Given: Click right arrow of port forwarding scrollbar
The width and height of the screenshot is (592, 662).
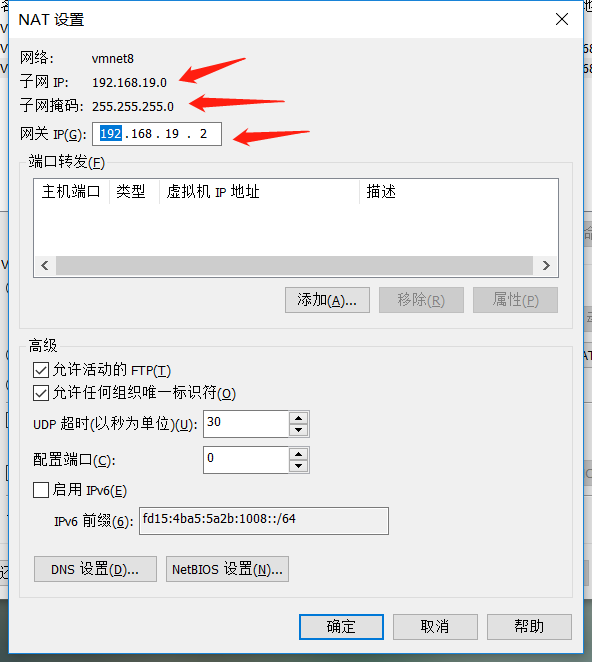Looking at the screenshot, I should [546, 266].
